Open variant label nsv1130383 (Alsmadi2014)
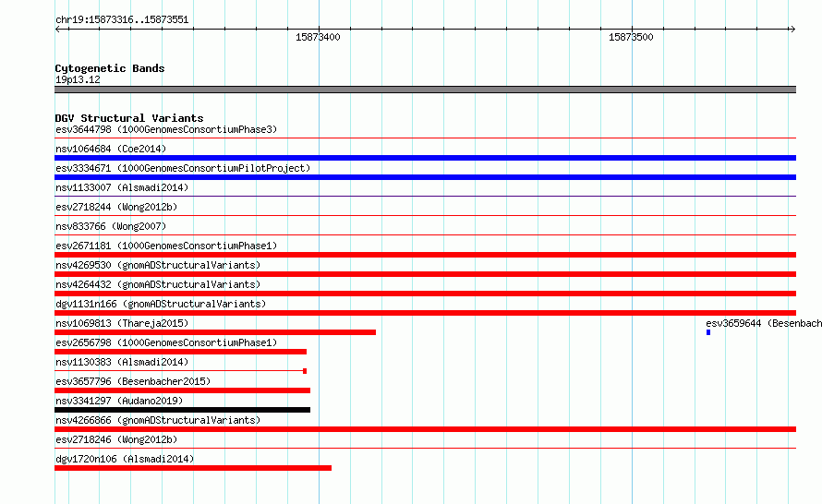This screenshot has height=504, width=822. (122, 362)
